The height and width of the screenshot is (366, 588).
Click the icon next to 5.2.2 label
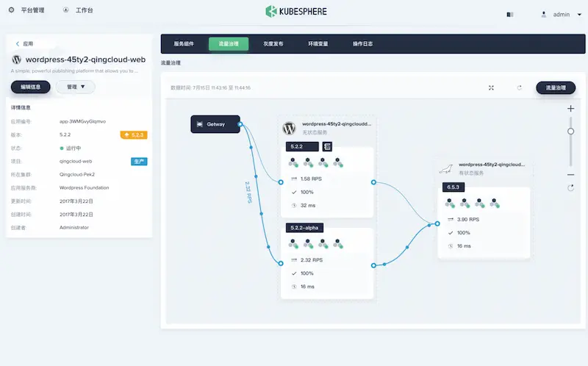pyautogui.click(x=327, y=147)
